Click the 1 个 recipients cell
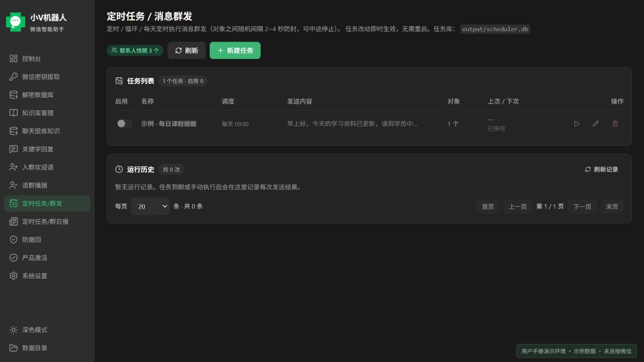The height and width of the screenshot is (362, 644). [x=453, y=124]
